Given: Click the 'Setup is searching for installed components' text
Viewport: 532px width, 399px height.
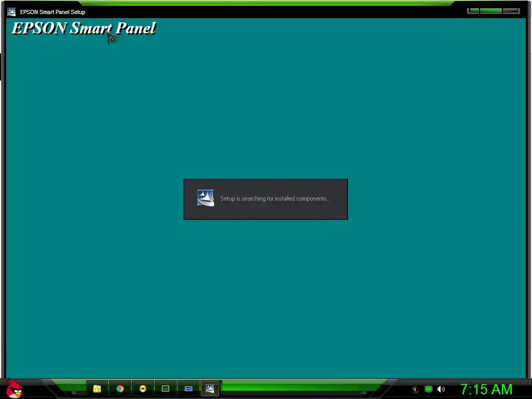Looking at the screenshot, I should coord(275,198).
